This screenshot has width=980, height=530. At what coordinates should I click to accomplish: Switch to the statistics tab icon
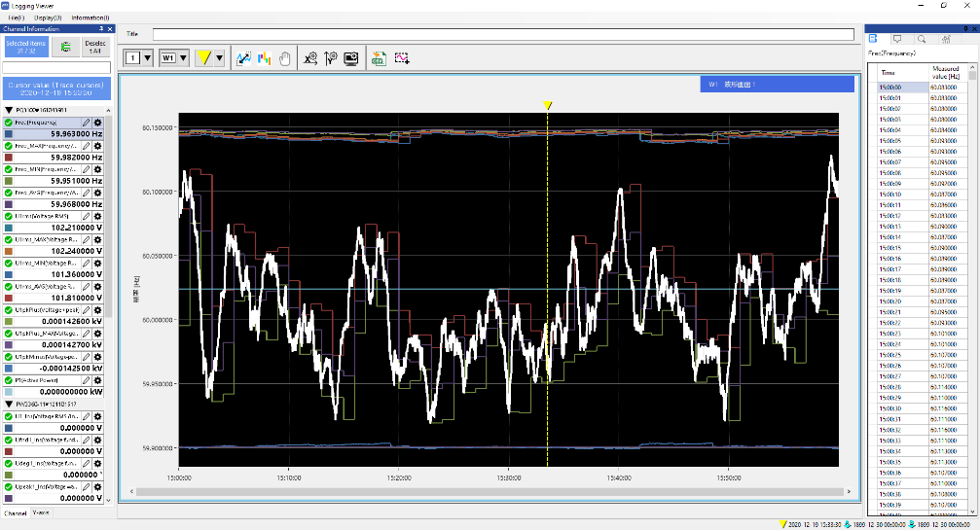(946, 39)
